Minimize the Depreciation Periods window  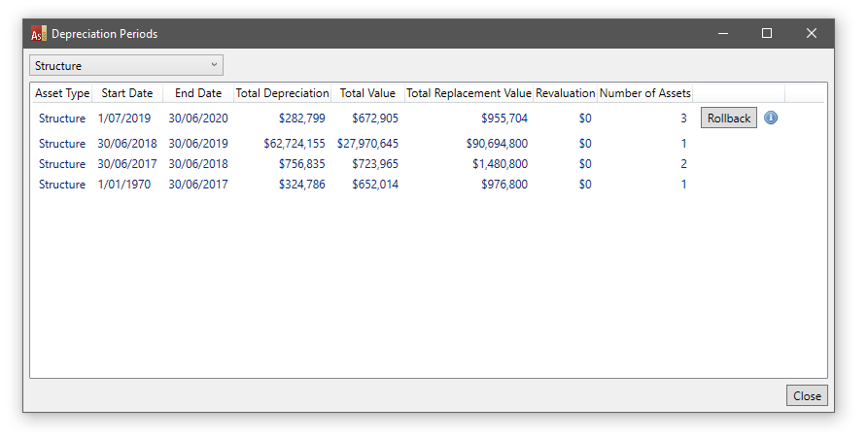[x=723, y=34]
